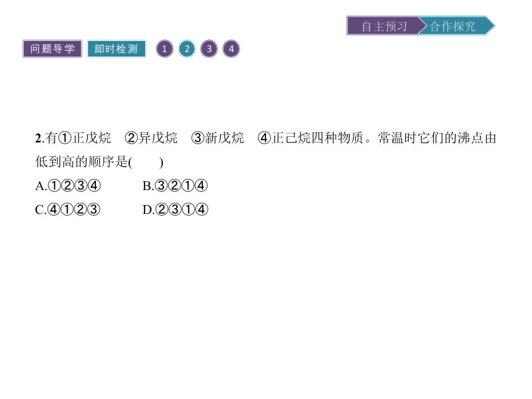Viewport: 532px width, 399px height.
Task: Choose answer D ②③①④
Action: [176, 209]
